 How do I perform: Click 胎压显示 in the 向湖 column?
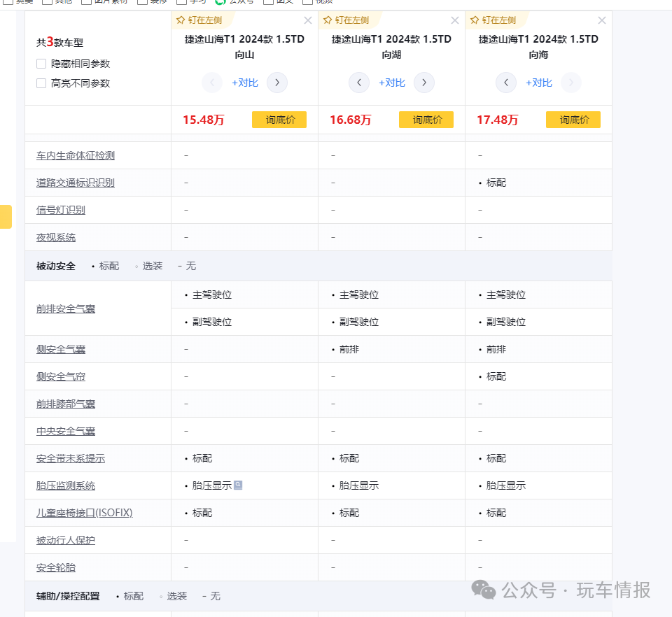coord(359,485)
